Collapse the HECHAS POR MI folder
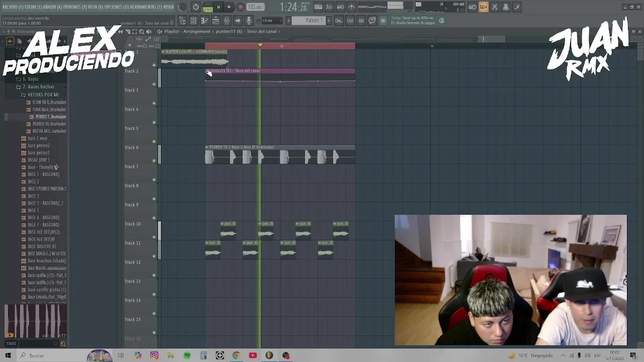The image size is (644, 362). click(42, 95)
